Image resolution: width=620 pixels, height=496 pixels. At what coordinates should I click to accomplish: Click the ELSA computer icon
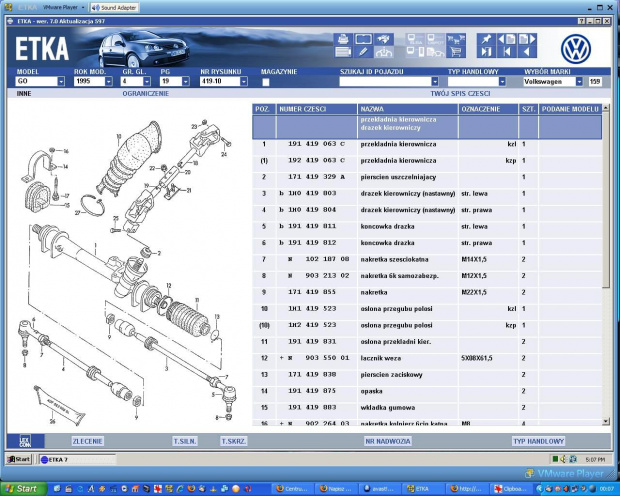416,39
